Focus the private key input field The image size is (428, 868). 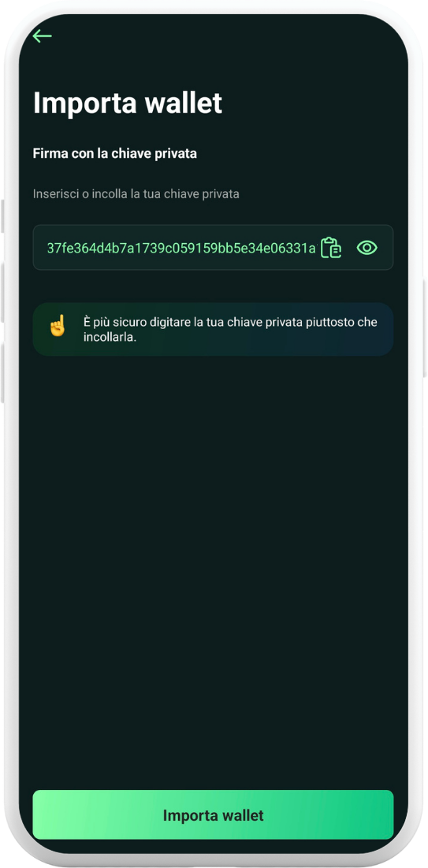[213, 248]
